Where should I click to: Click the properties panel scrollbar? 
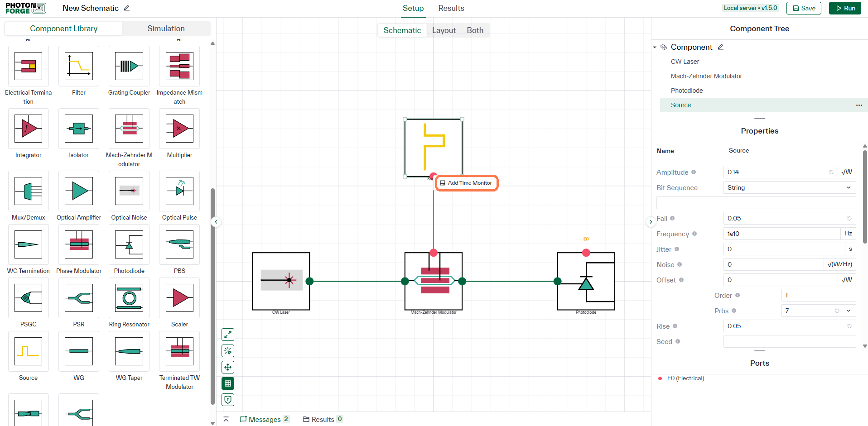865,196
